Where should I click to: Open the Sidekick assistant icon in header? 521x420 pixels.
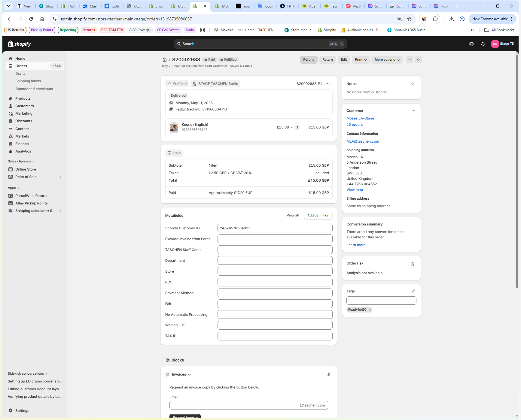[471, 44]
